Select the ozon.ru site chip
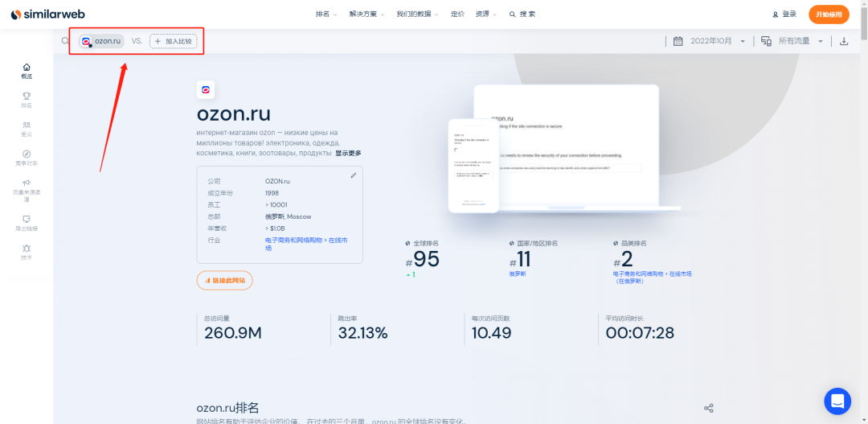The image size is (868, 424). [x=101, y=41]
